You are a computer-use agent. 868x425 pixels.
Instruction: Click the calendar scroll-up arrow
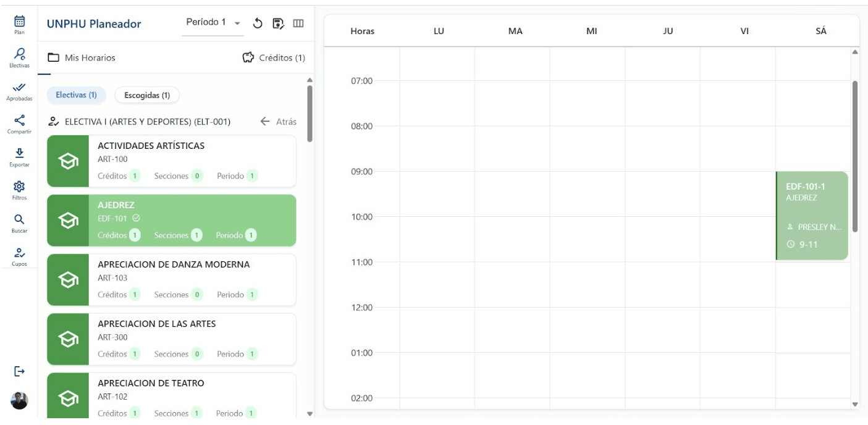pos(855,52)
